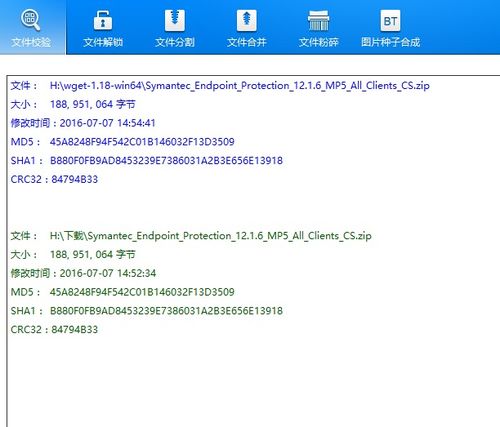Open the 文件粉碎 file shredder tool

pos(319,28)
